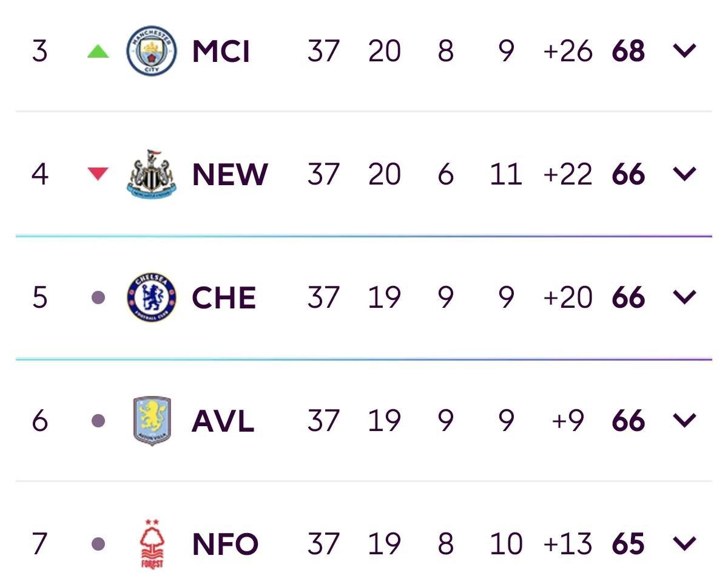Click the red down-arrow next to NEW
728x581 pixels.
98,174
